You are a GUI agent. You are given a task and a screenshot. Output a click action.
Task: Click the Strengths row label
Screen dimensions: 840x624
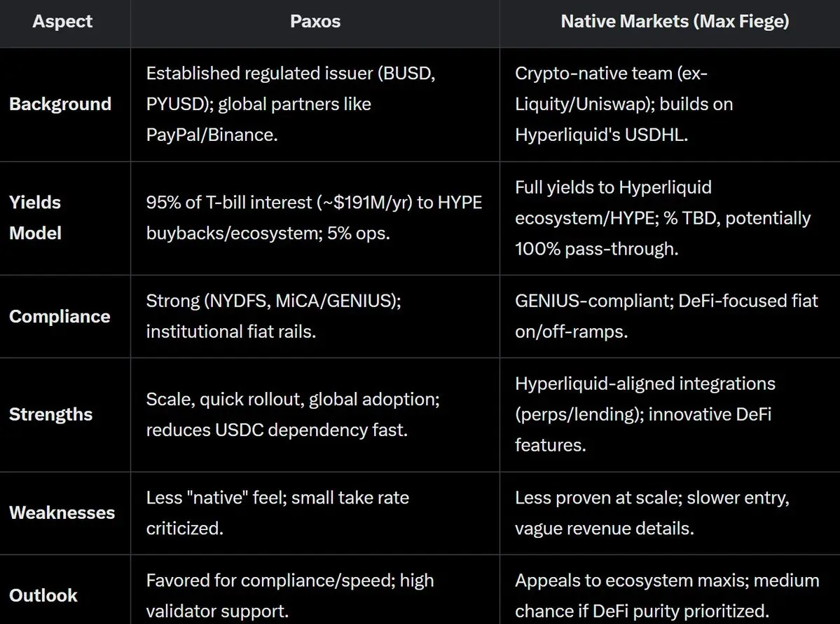[51, 414]
